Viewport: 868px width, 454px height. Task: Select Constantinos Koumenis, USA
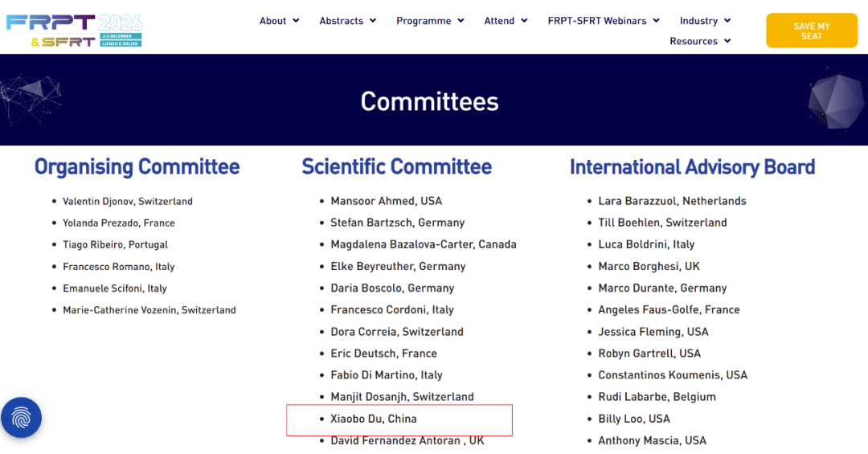(x=673, y=374)
